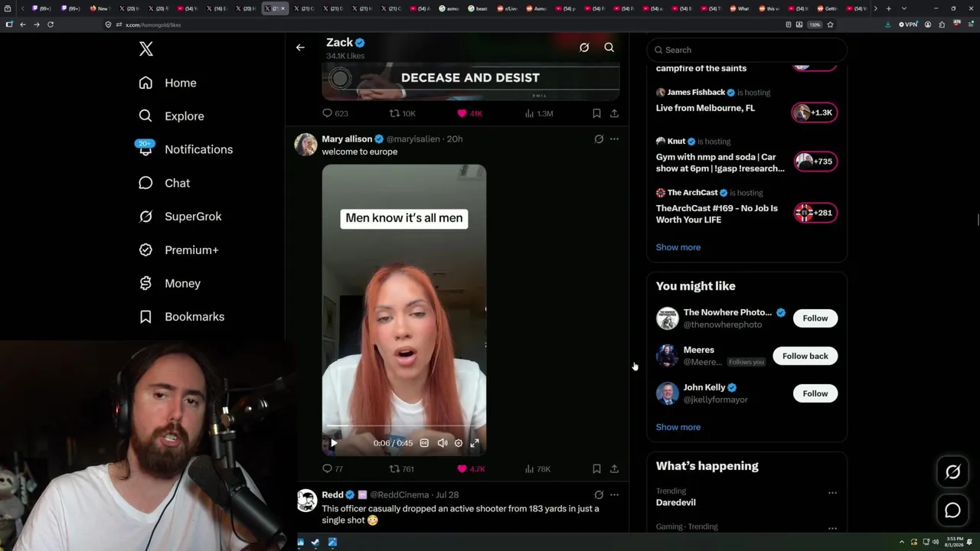Open a new browser tab

[888, 8]
